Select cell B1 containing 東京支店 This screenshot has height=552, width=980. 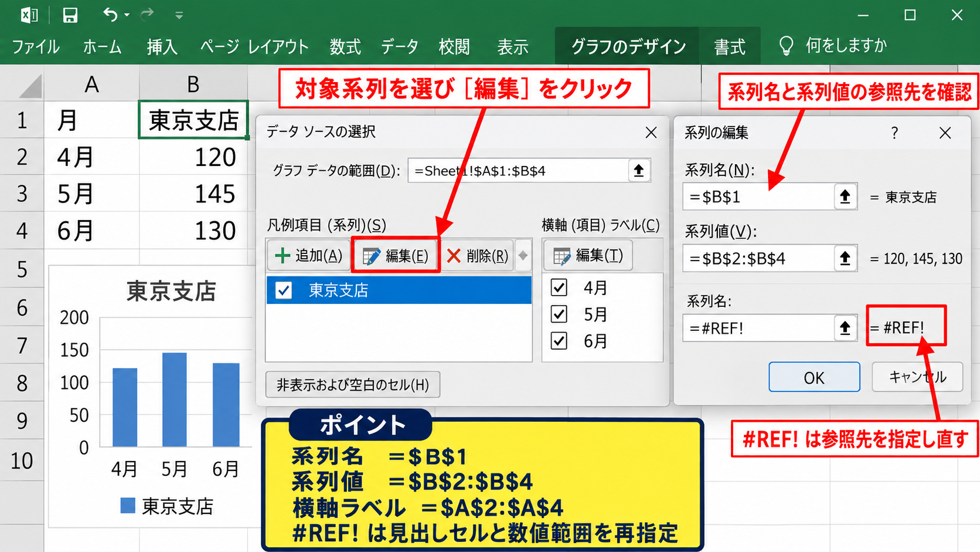click(193, 120)
